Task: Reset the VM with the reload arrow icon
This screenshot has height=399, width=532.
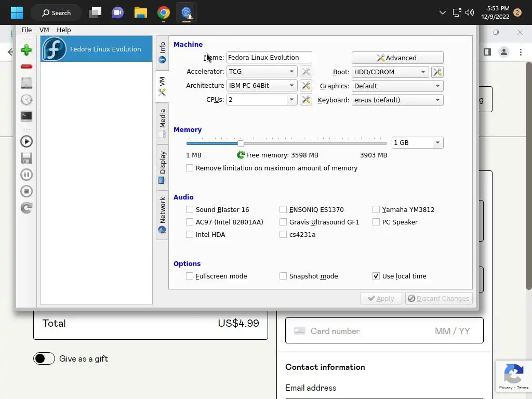Action: [26, 208]
